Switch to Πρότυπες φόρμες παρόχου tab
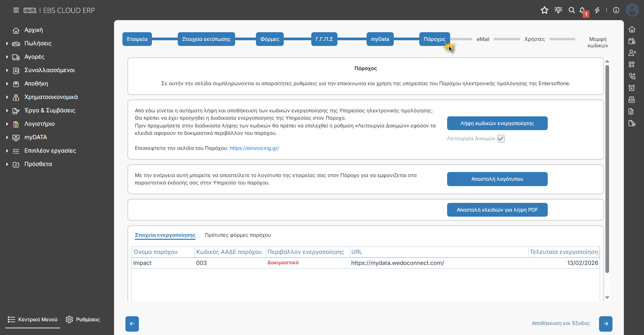This screenshot has width=644, height=335. point(238,235)
